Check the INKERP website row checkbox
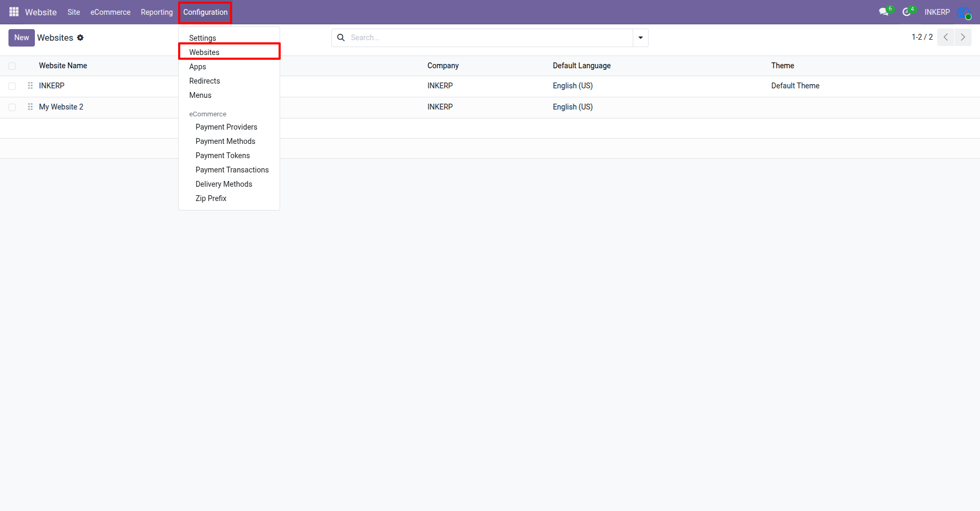 point(12,86)
